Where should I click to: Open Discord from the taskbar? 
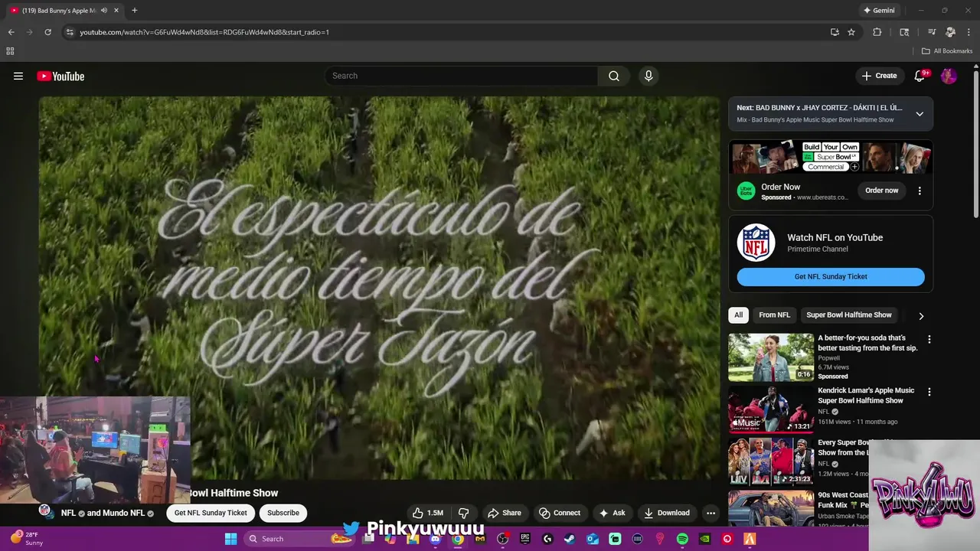tap(435, 539)
